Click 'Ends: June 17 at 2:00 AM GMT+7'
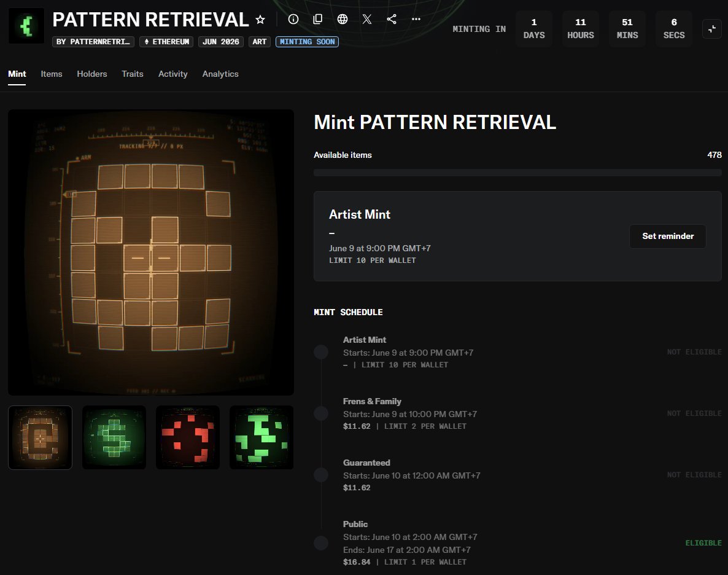The image size is (728, 575). point(407,550)
